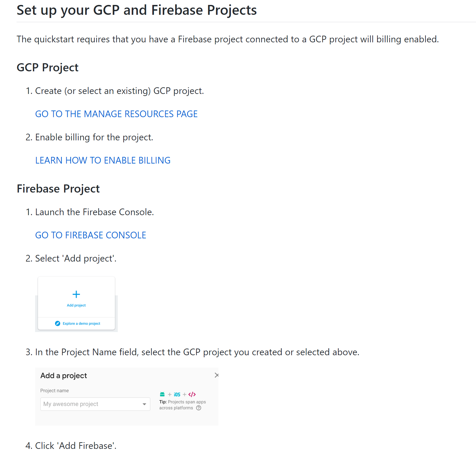
Task: Click the Tip: Projects span apps text
Action: (182, 402)
